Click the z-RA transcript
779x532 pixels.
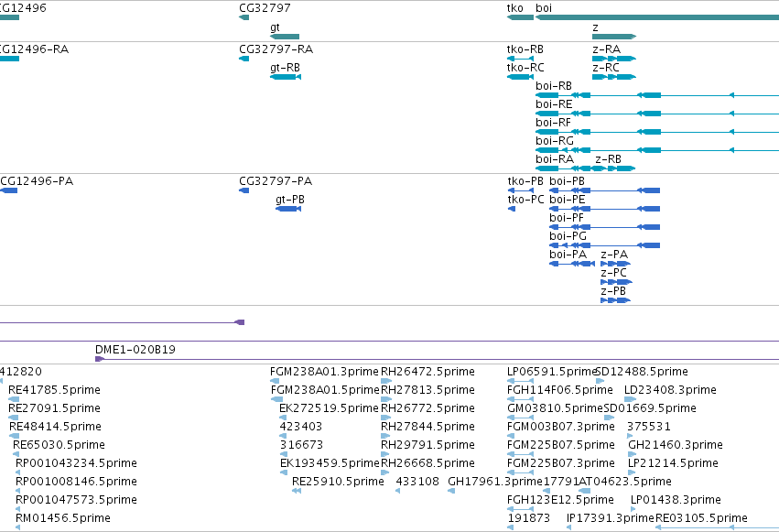[x=614, y=59]
